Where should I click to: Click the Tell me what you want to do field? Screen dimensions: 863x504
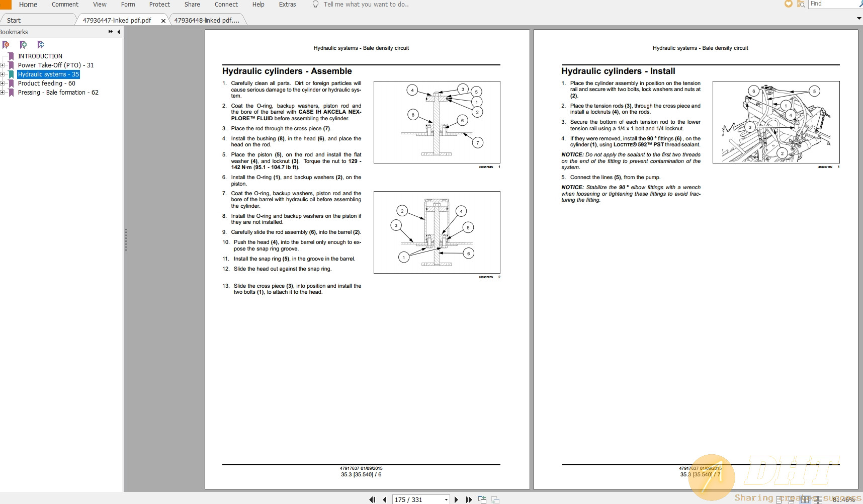pyautogui.click(x=367, y=5)
